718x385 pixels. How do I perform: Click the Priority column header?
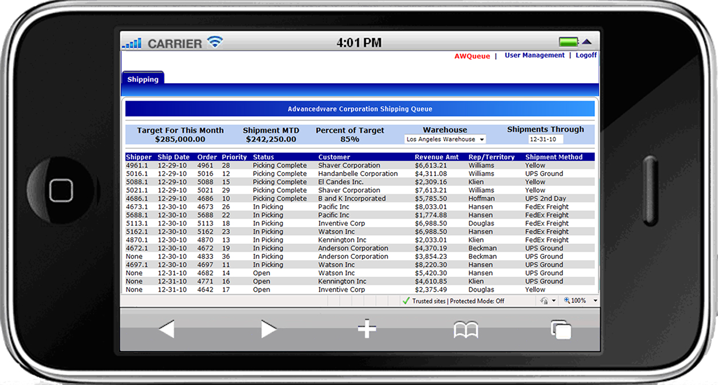pyautogui.click(x=234, y=157)
